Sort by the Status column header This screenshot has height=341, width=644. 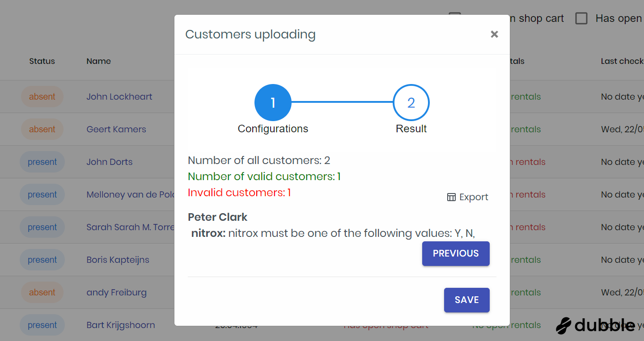click(42, 61)
